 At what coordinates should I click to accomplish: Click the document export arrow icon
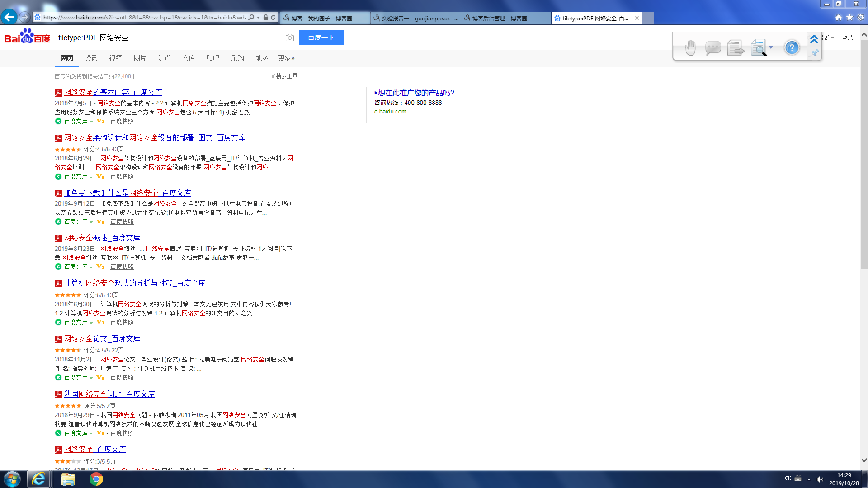tap(735, 47)
